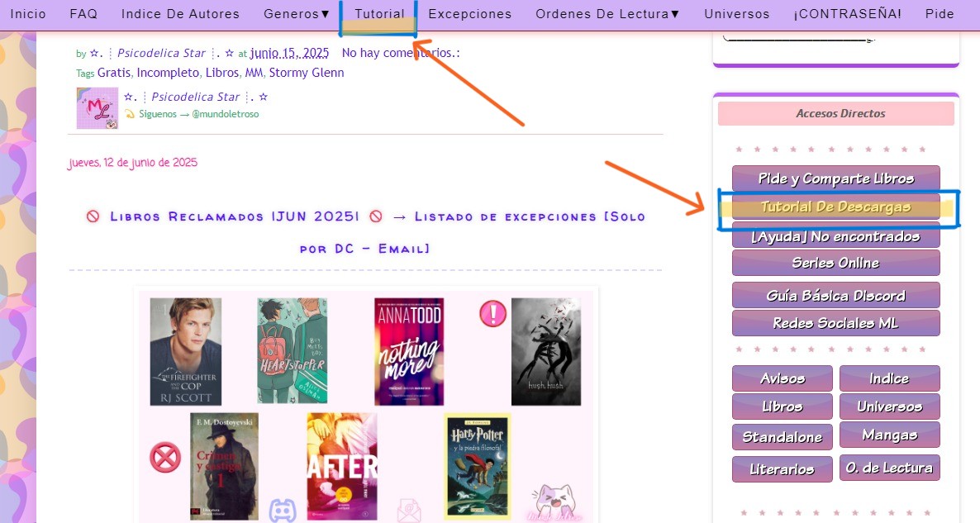Open the Excepciones menu item
The image size is (980, 523).
(470, 14)
